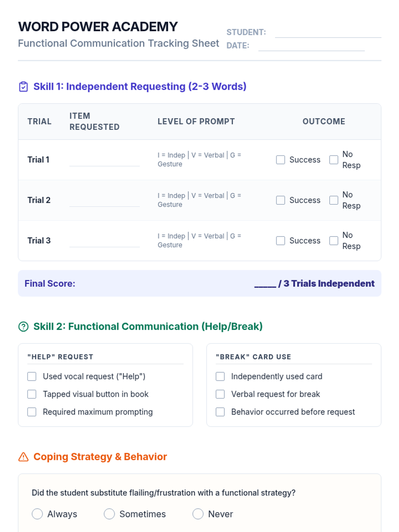Click the question-mark icon beside Skill 2
The image size is (399, 532).
pyautogui.click(x=23, y=327)
